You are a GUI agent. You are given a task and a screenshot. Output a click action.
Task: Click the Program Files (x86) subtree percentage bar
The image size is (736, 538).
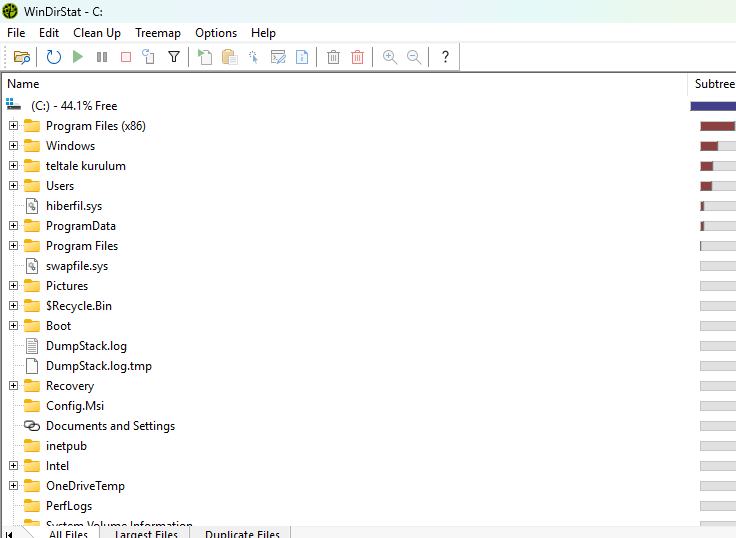(x=718, y=126)
